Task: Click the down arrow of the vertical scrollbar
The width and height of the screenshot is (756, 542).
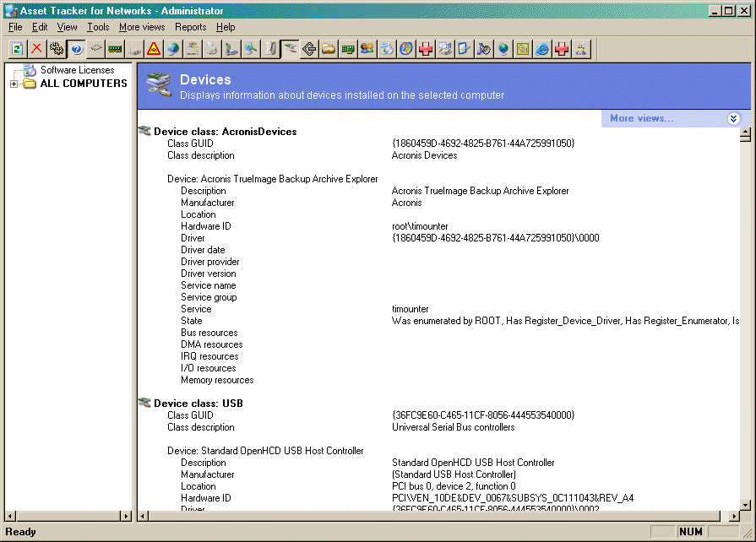Action: pyautogui.click(x=745, y=505)
